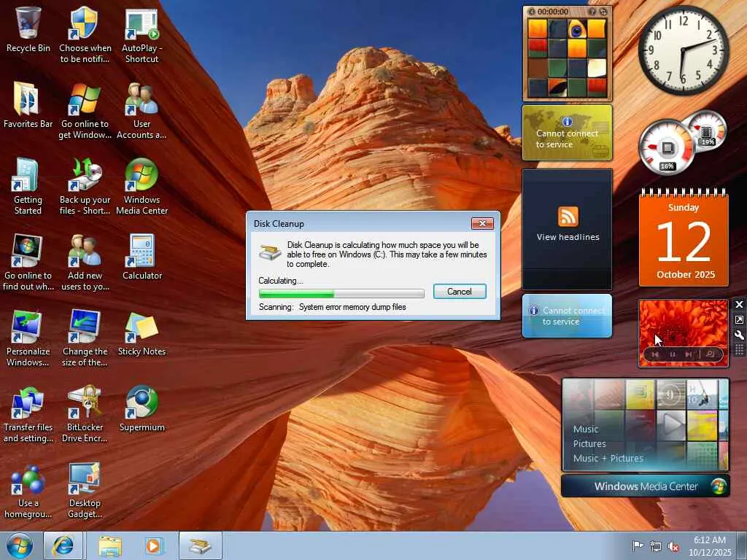Screen dimensions: 747x560
Task: Show Picture Puzzle solved picture hint
Action: tap(592, 12)
